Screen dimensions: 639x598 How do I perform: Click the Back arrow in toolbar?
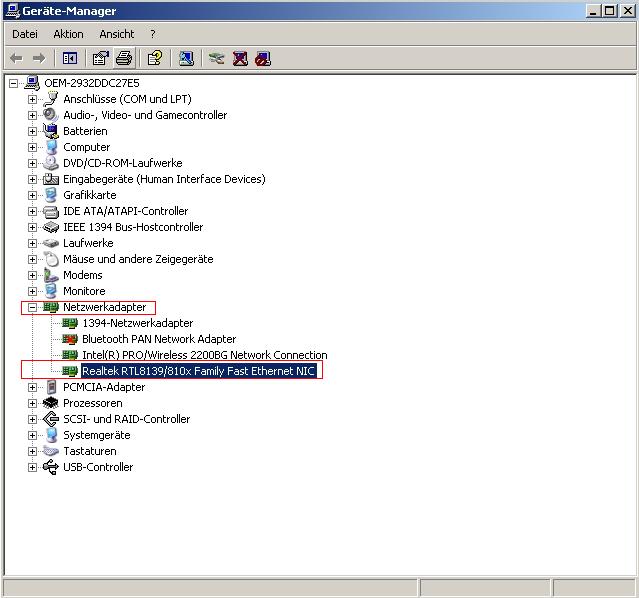click(16, 59)
